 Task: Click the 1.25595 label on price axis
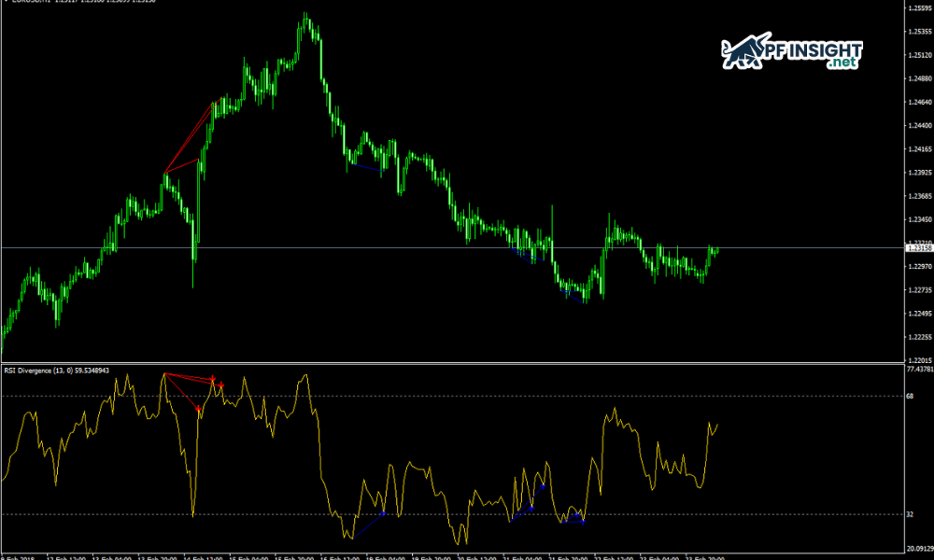pos(919,9)
